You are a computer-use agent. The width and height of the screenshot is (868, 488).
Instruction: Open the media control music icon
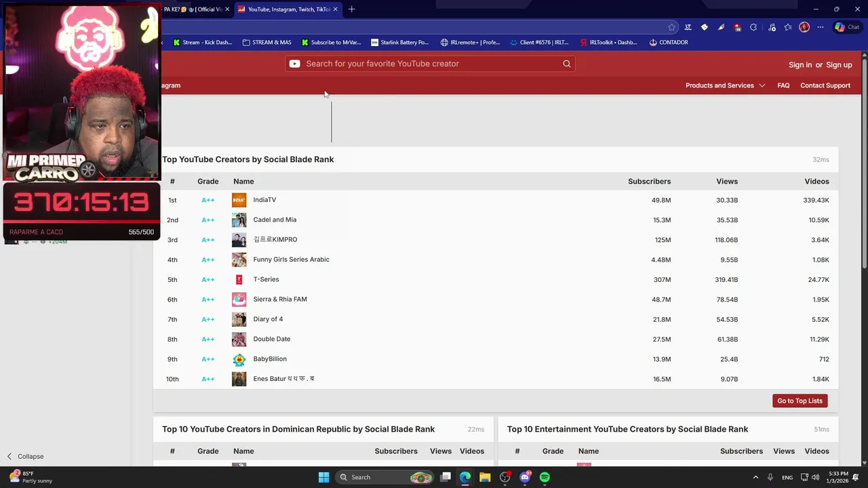coord(772,27)
